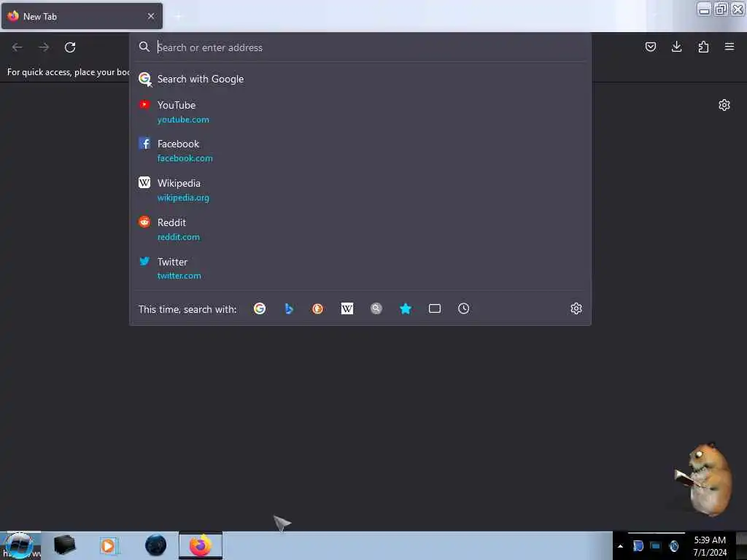Open the Save to Pocket button
747x560 pixels.
click(650, 47)
